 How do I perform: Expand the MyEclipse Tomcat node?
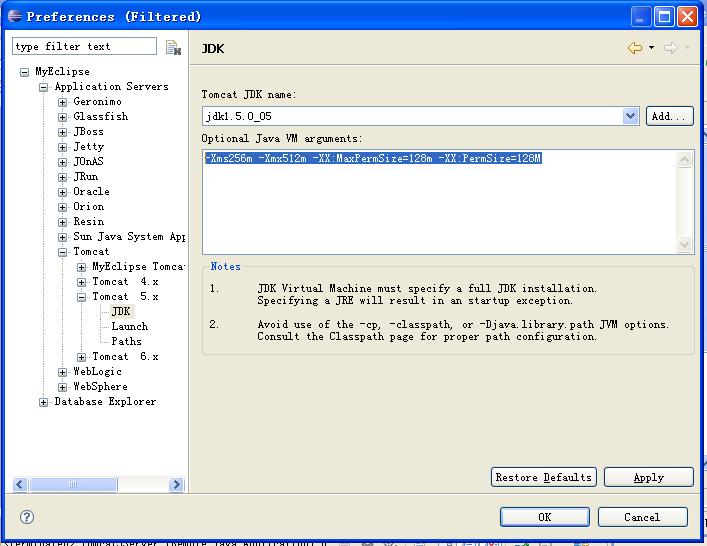click(x=81, y=267)
